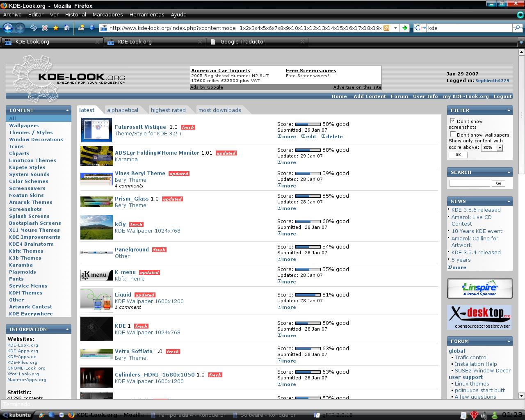Collapse the INFORMATION panel

68,329
